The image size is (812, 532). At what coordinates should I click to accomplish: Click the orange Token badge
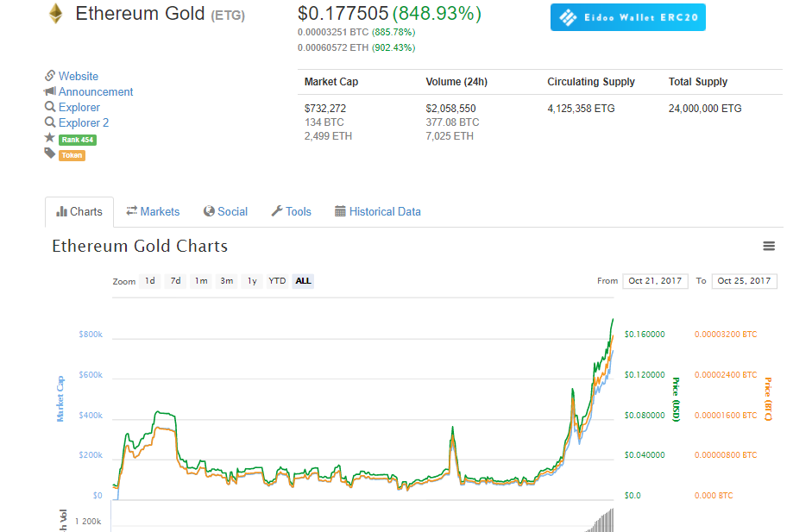[72, 155]
